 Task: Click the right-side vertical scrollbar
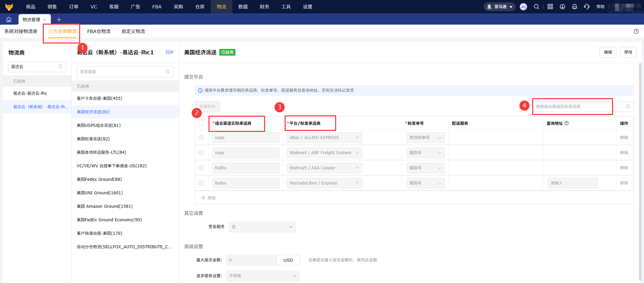[x=640, y=172]
